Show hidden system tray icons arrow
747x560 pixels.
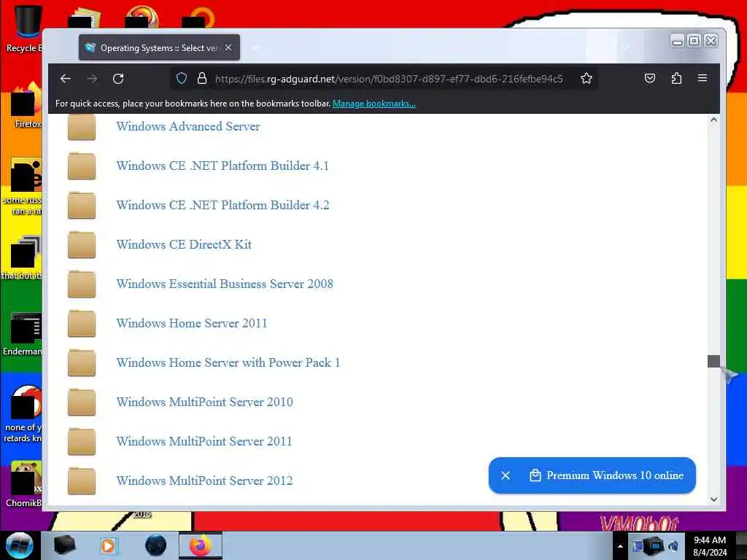pyautogui.click(x=620, y=545)
